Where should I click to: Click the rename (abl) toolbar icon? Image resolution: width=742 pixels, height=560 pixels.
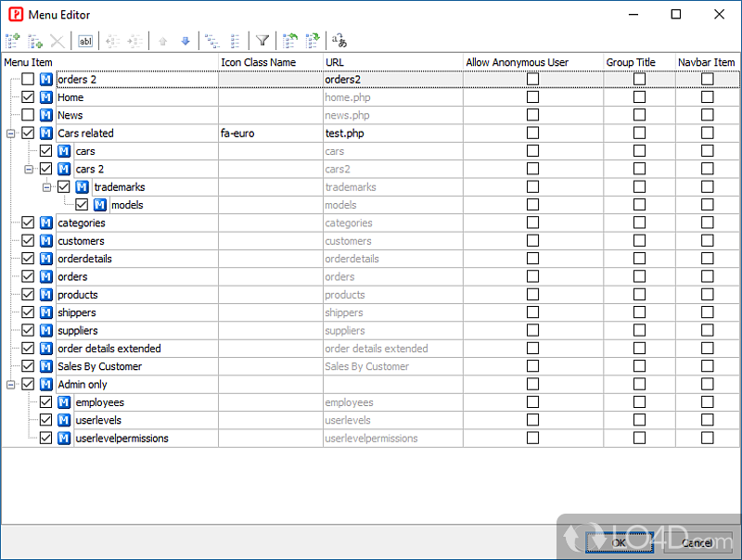click(85, 41)
